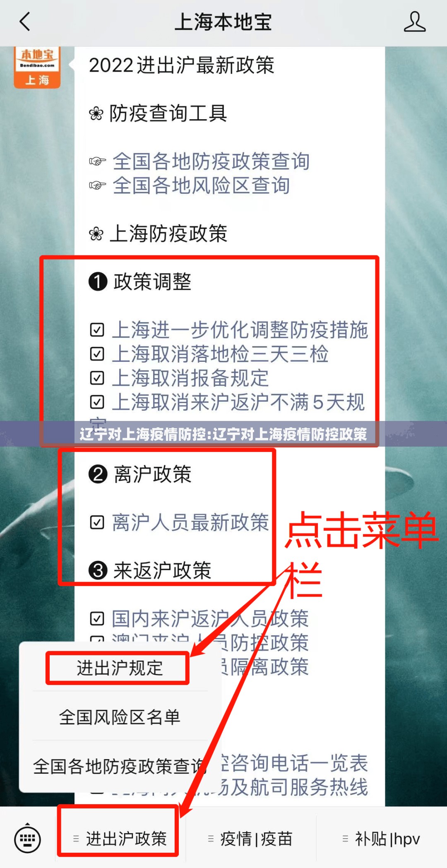Click the pointing hand icon beside 全国各地风险区查询

point(98,185)
